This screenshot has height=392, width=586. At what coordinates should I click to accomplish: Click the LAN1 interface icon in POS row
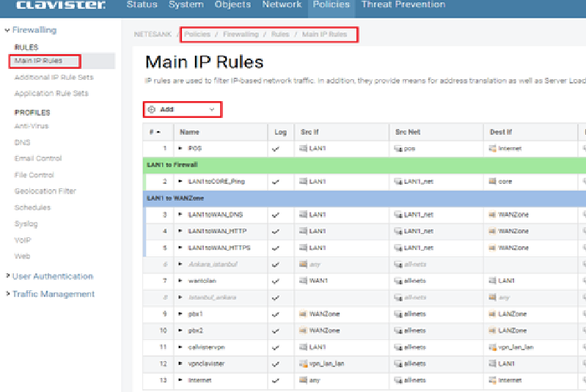(303, 148)
